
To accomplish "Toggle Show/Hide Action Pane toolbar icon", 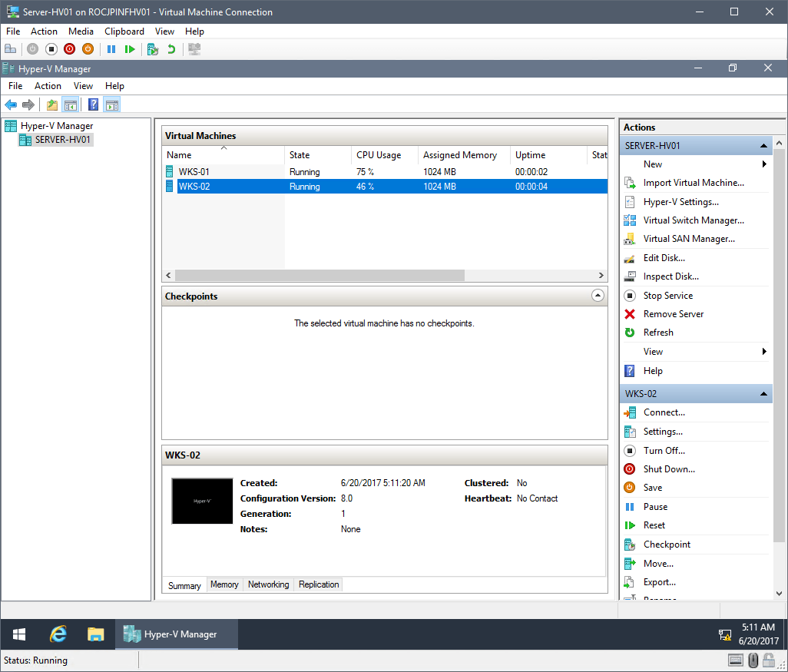I will point(111,104).
